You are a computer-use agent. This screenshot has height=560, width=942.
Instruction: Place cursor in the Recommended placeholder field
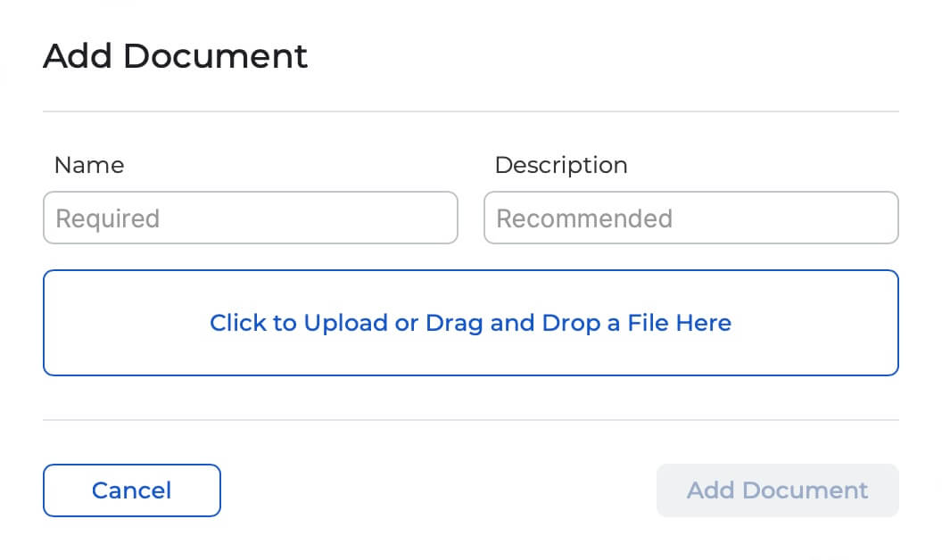[x=690, y=218]
